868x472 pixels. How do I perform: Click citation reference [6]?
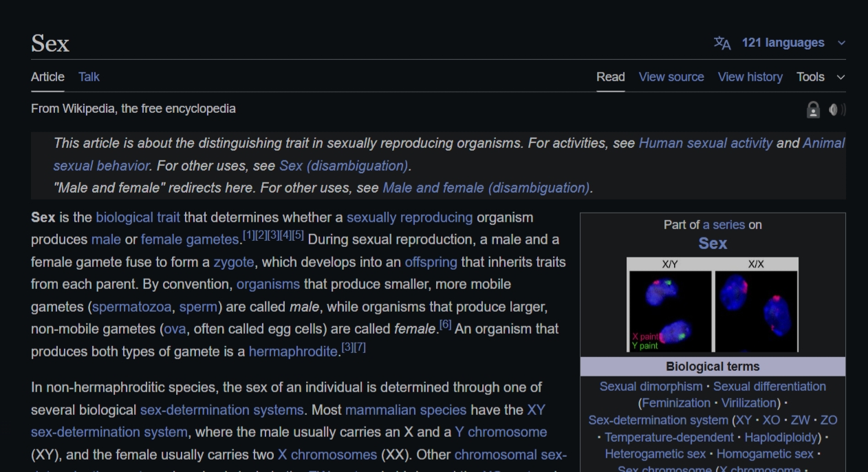[445, 325]
